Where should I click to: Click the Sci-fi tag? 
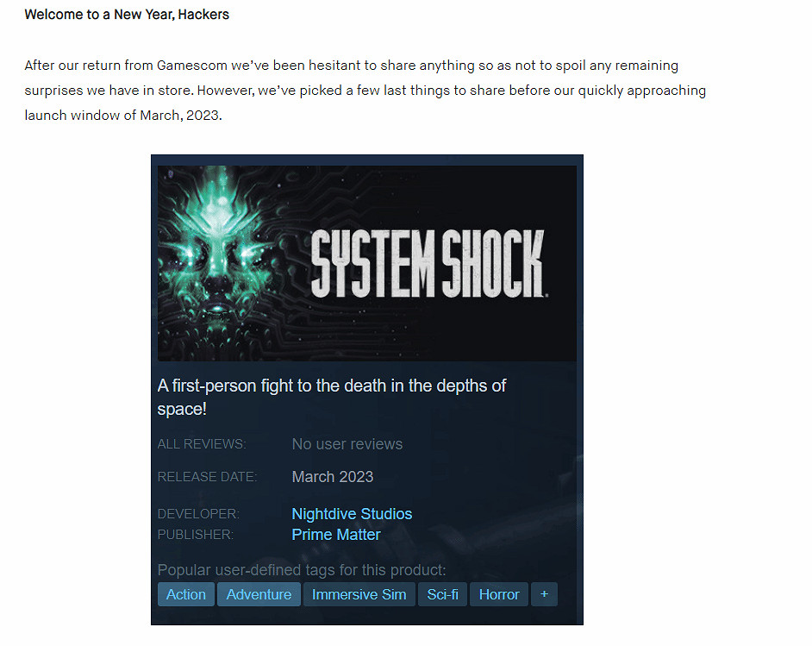[442, 594]
